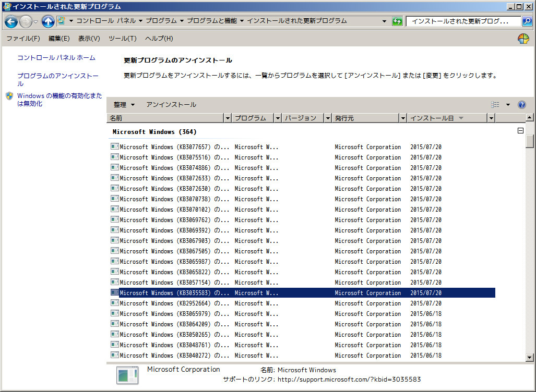Open プログラムのアンインストール link
The width and height of the screenshot is (536, 392).
pos(58,80)
